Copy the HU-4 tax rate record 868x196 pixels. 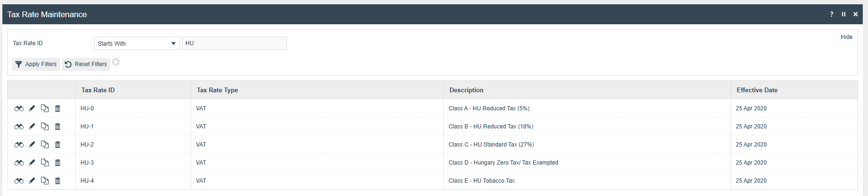coord(45,181)
